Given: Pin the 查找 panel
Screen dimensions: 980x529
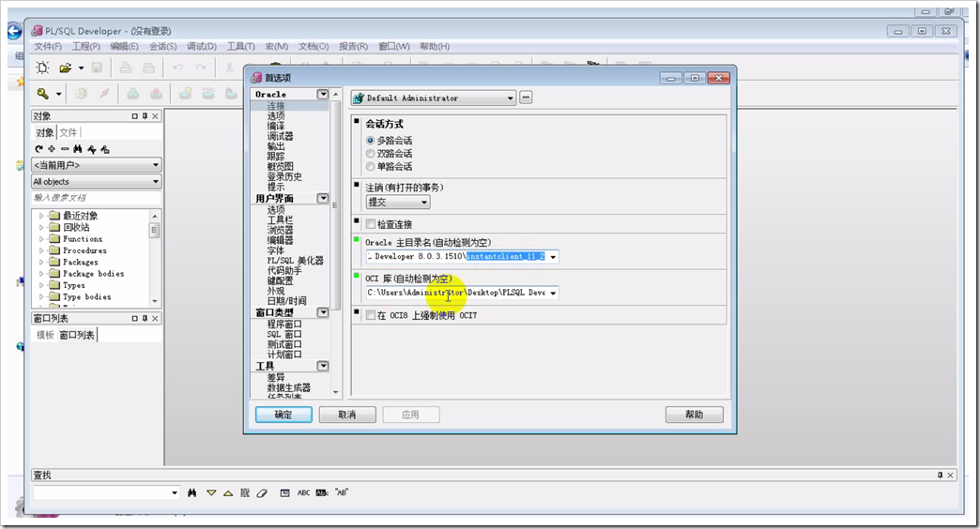Looking at the screenshot, I should 940,476.
